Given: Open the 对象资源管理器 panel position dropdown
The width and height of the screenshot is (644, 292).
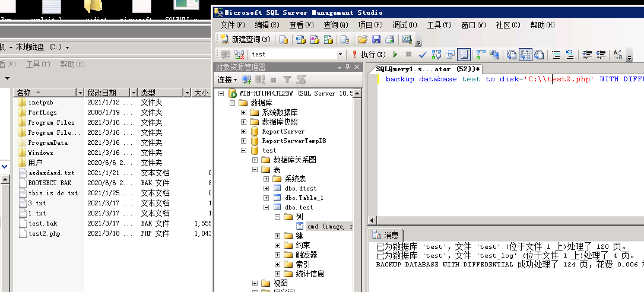Looking at the screenshot, I should coord(340,67).
